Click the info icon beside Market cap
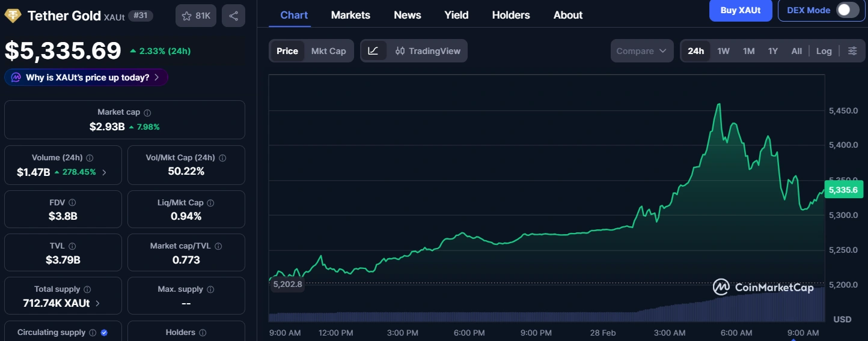Image resolution: width=868 pixels, height=341 pixels. tap(147, 112)
